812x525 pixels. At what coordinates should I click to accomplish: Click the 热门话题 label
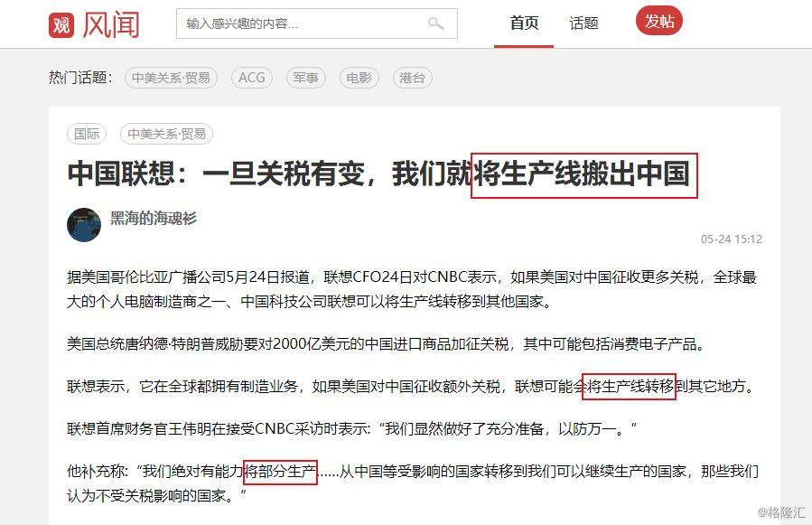[80, 78]
